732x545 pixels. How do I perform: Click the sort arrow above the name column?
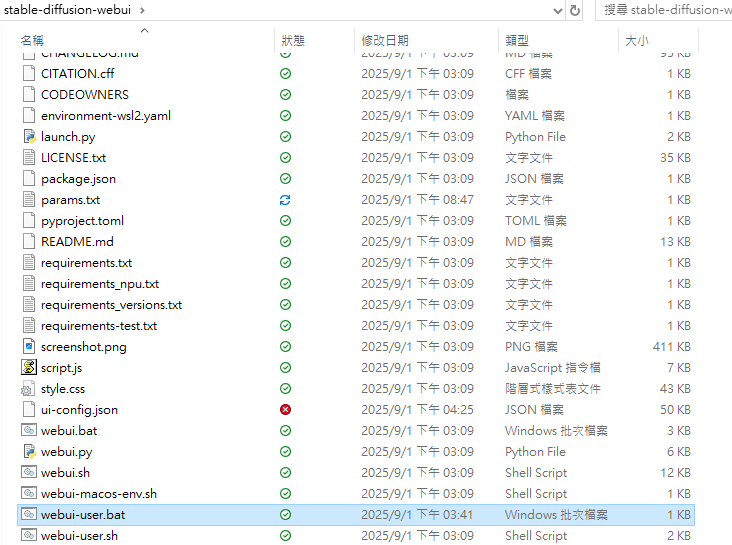(145, 30)
